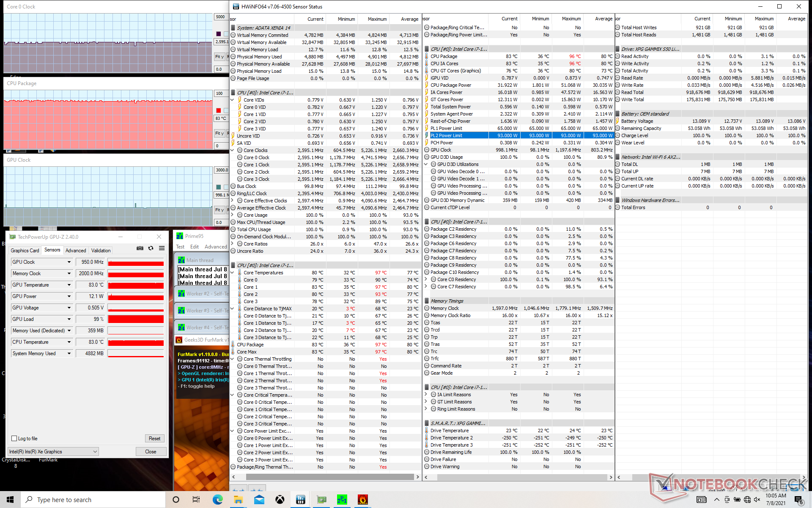Switch to FurMark taskbar icon
Image resolution: width=812 pixels, height=508 pixels.
363,500
